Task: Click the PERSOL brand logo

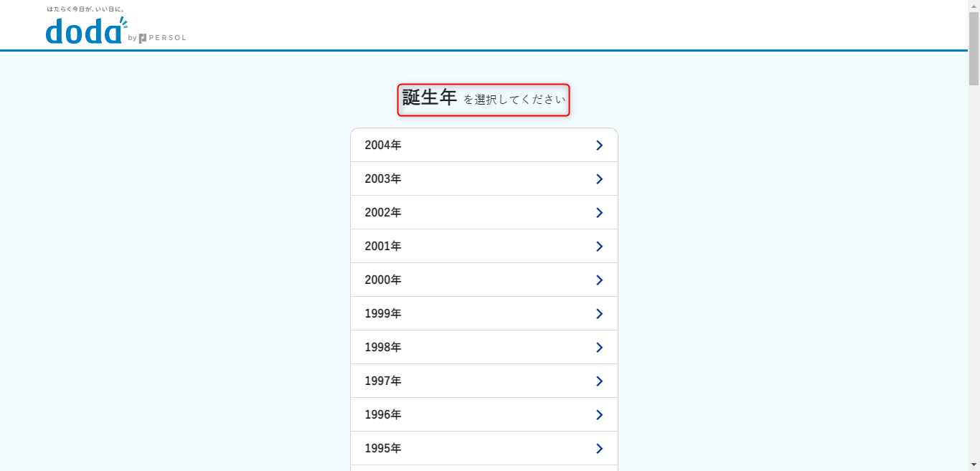Action: pos(162,38)
